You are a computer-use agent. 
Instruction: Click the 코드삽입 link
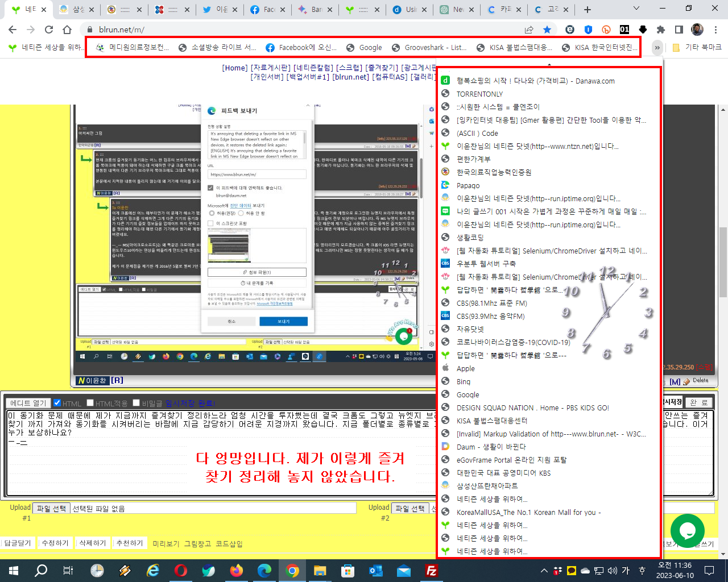[229, 544]
